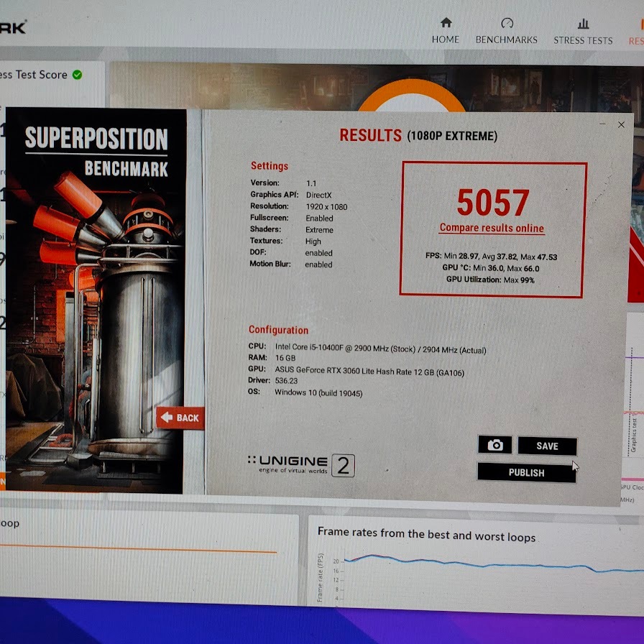
Task: Click the PUBLISH button
Action: point(527,473)
